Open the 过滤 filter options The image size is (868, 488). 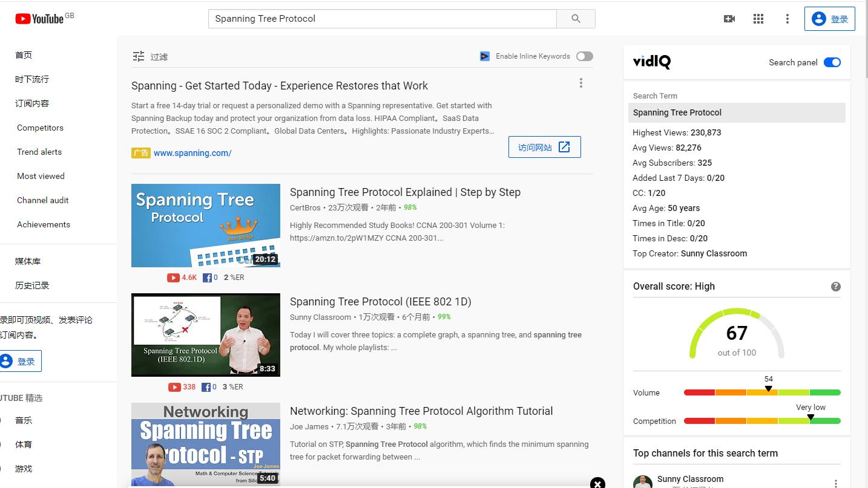click(x=150, y=57)
